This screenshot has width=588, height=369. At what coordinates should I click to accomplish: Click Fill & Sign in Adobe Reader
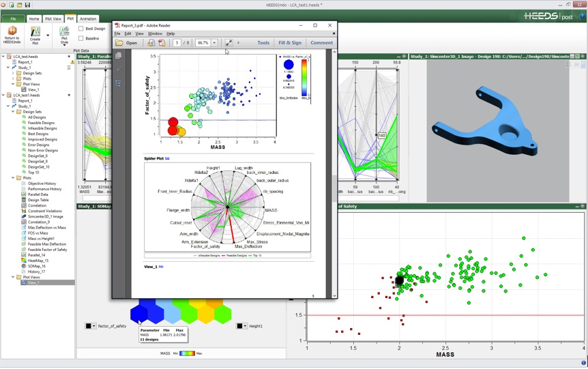tap(290, 43)
